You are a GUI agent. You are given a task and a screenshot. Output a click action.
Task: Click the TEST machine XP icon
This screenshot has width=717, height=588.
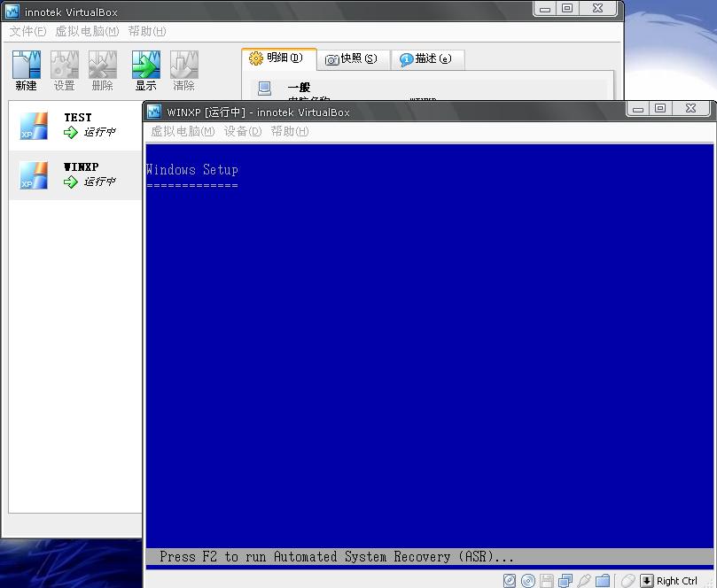tap(34, 125)
